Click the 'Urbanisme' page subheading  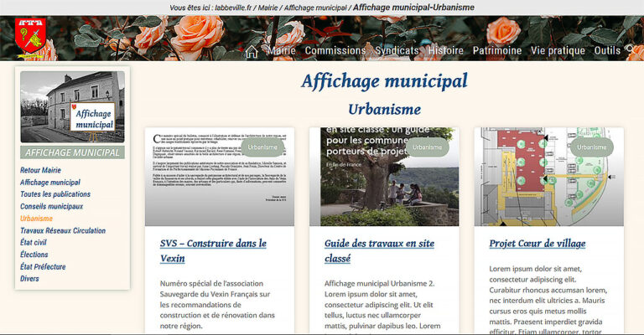coord(384,110)
